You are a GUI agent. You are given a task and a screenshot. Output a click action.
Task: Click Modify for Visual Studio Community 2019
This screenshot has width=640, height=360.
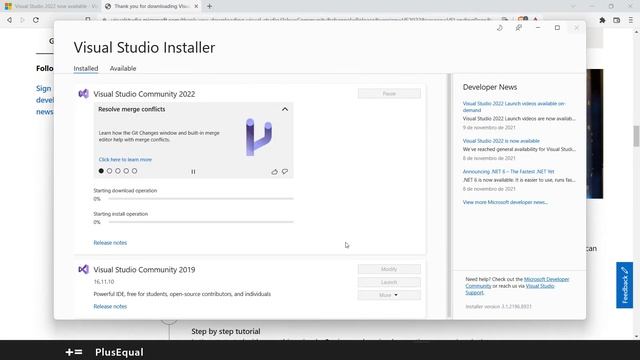click(x=389, y=269)
